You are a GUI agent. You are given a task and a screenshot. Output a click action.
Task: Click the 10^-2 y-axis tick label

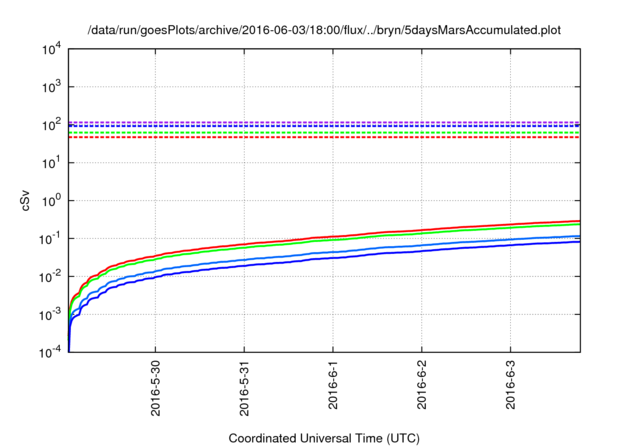pyautogui.click(x=47, y=277)
